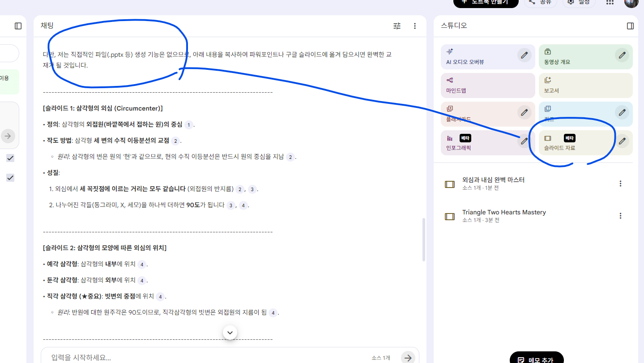Click pencil icon on 슬라이드 자료 card
644x363 pixels.
[x=622, y=141]
